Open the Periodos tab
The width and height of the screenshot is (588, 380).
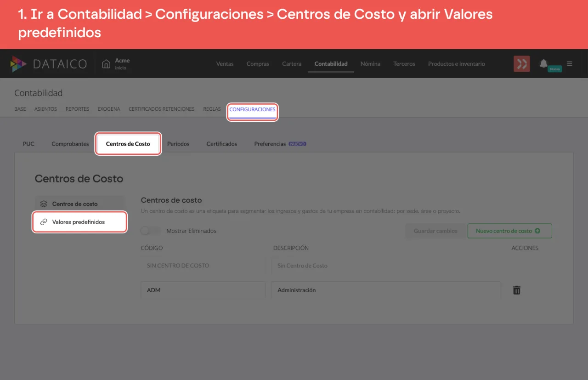click(178, 144)
